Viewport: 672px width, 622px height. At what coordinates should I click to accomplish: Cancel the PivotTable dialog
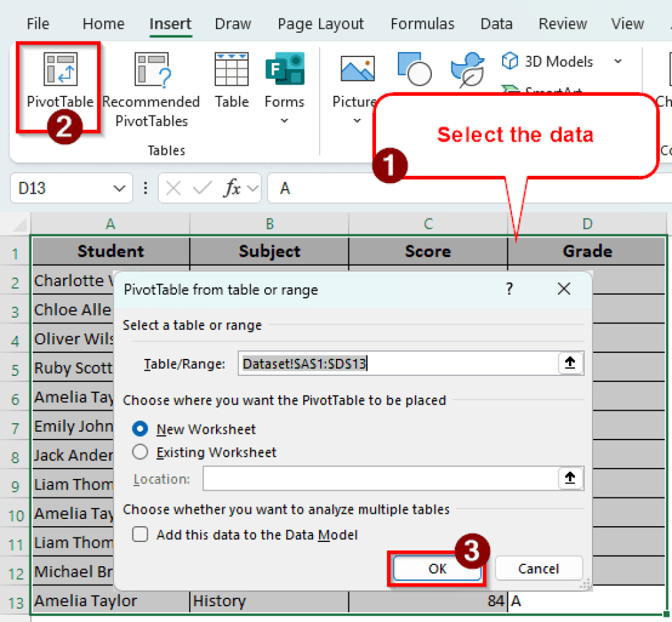(x=538, y=568)
